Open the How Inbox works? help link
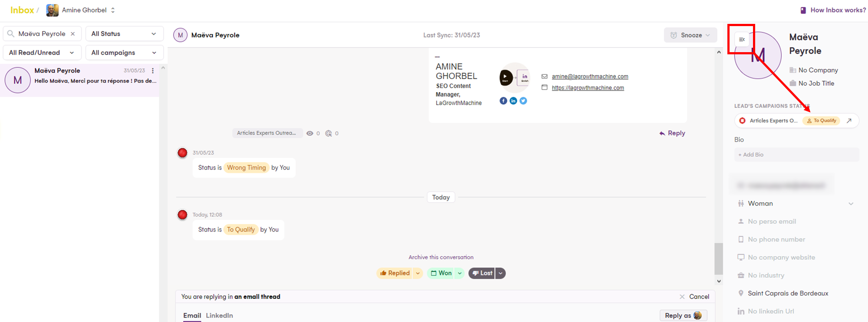 (x=838, y=10)
